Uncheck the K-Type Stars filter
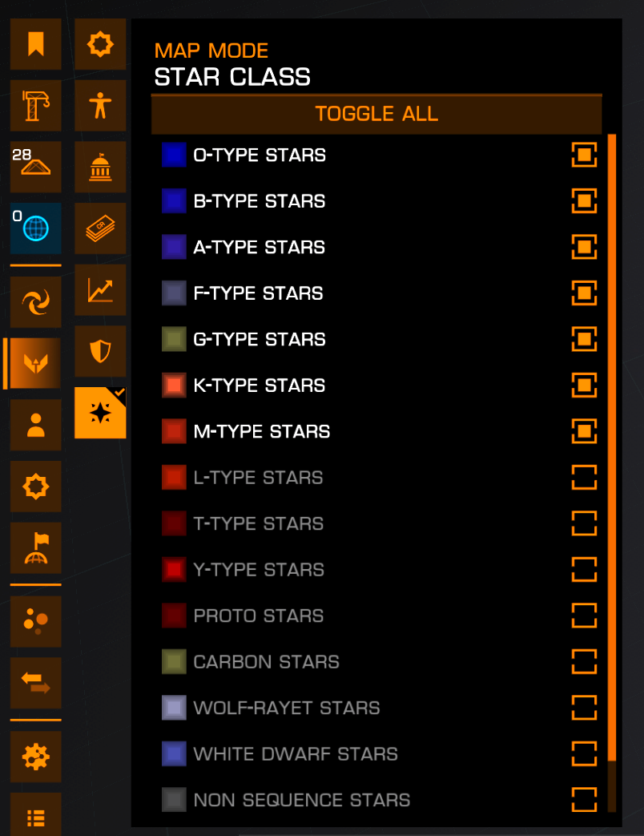 584,386
